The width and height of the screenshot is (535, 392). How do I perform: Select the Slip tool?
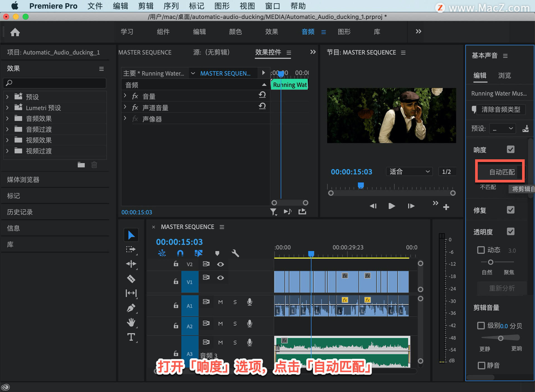131,293
